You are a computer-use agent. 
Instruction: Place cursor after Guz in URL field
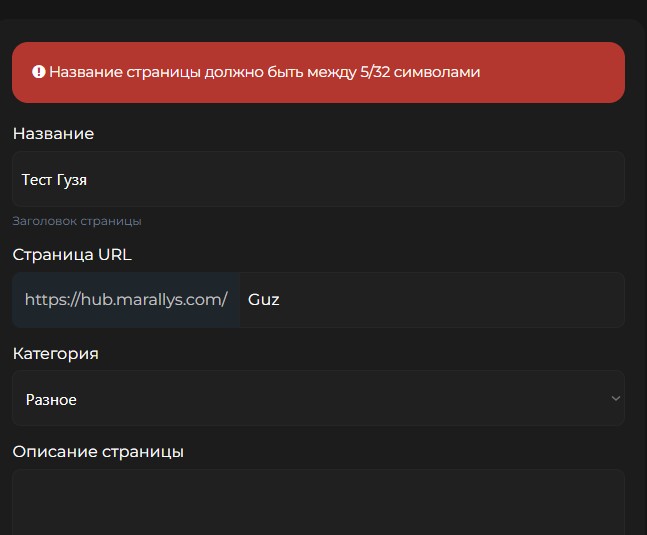pos(281,300)
